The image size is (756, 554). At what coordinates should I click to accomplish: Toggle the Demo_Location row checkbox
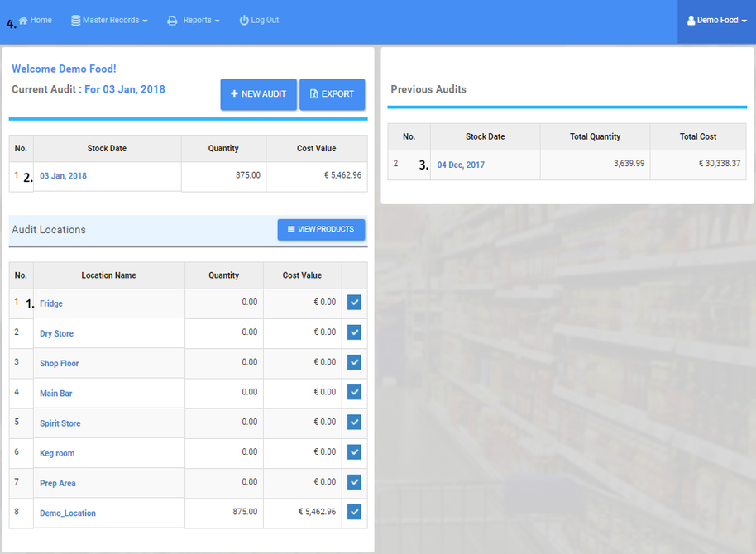click(x=354, y=512)
